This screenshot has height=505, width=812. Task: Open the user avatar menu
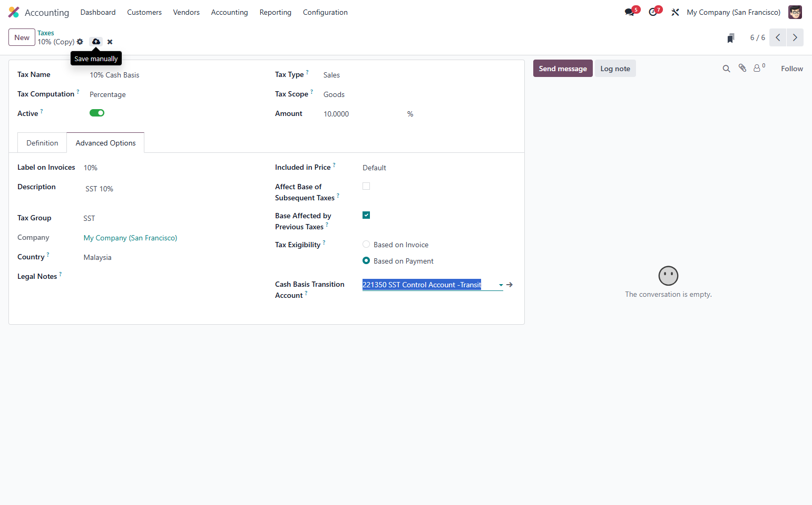(x=795, y=12)
